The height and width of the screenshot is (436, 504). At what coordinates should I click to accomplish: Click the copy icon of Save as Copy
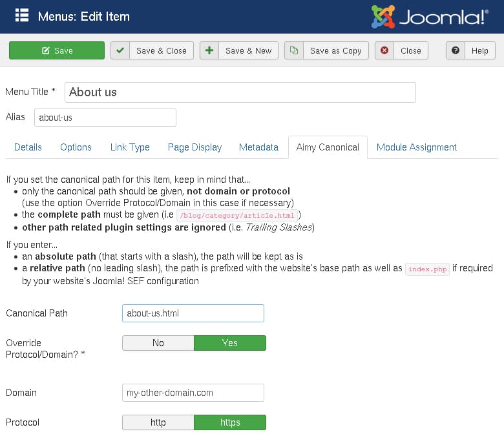(294, 50)
